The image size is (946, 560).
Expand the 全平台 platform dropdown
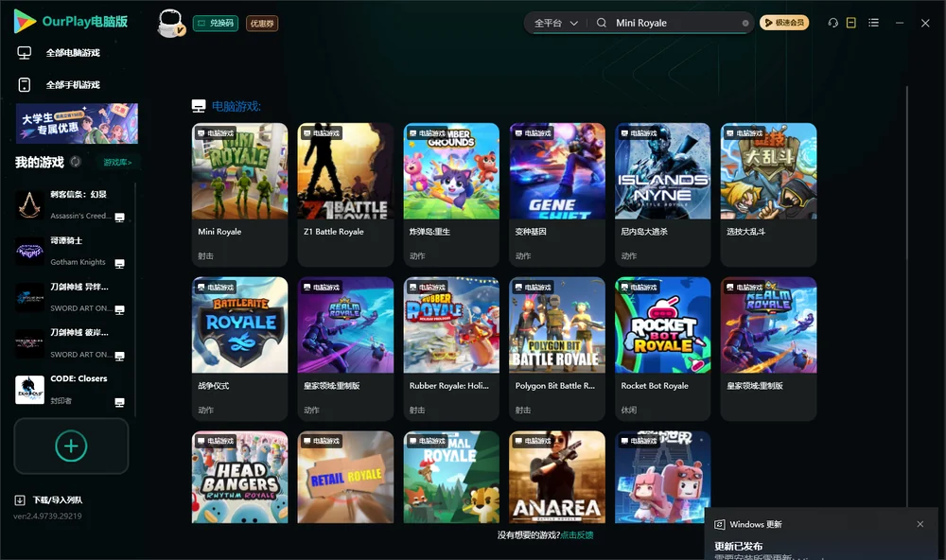pyautogui.click(x=555, y=23)
